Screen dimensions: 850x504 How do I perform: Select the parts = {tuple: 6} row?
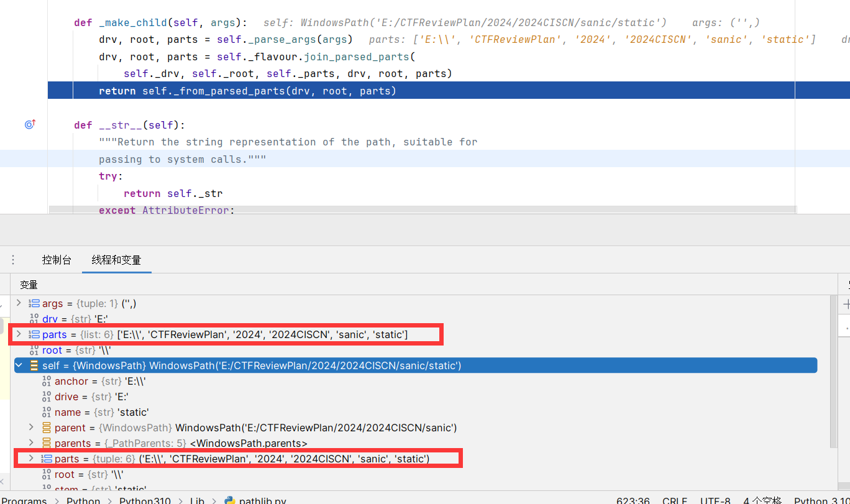[416, 459]
